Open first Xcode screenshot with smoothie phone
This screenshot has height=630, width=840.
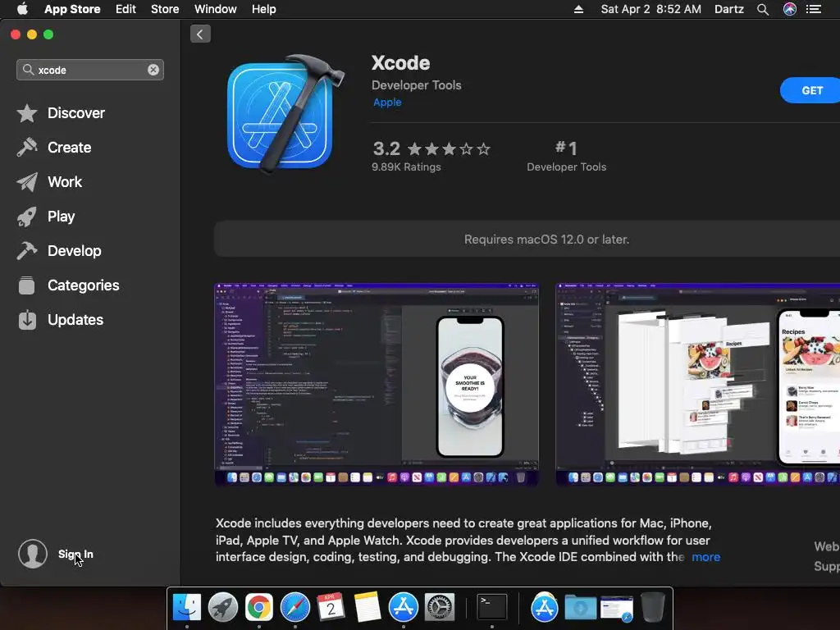tap(377, 384)
